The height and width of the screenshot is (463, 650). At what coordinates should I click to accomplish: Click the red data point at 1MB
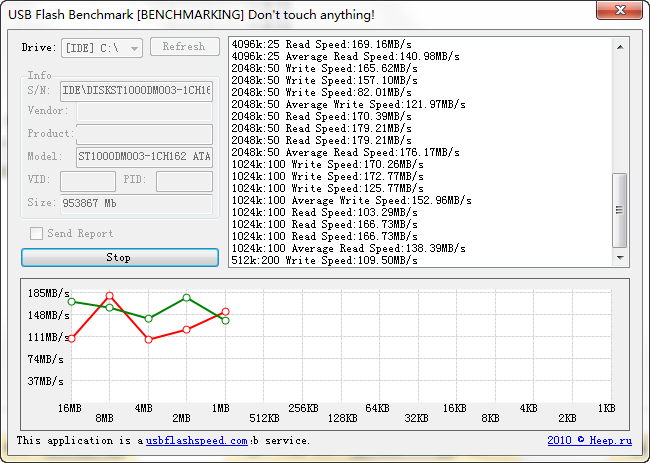click(x=225, y=312)
